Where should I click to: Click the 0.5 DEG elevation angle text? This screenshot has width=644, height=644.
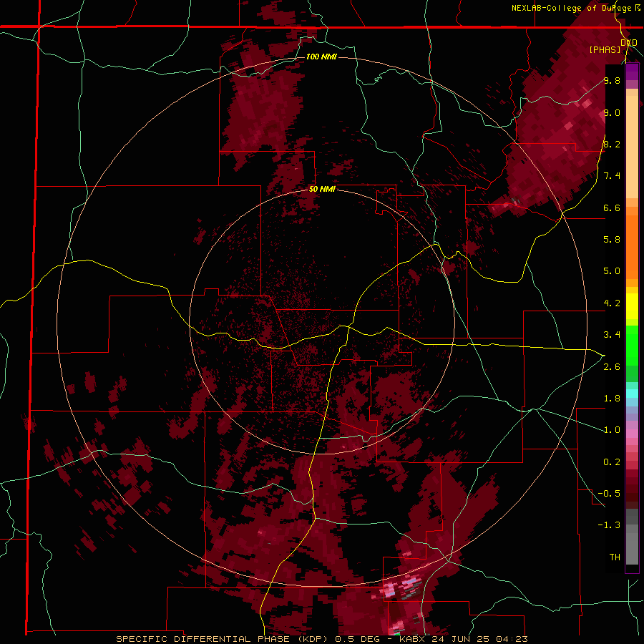coord(357,639)
